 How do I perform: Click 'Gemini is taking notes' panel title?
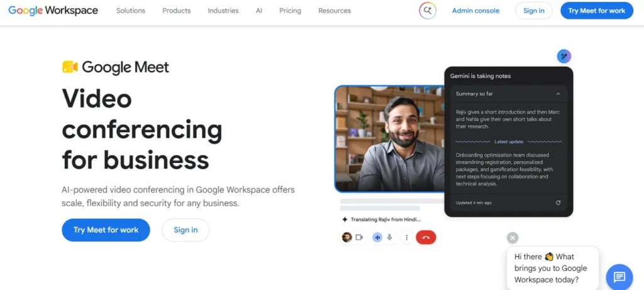pyautogui.click(x=480, y=76)
